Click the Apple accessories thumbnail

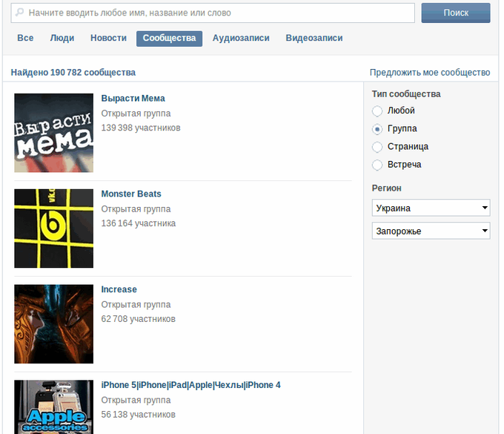[x=53, y=407]
